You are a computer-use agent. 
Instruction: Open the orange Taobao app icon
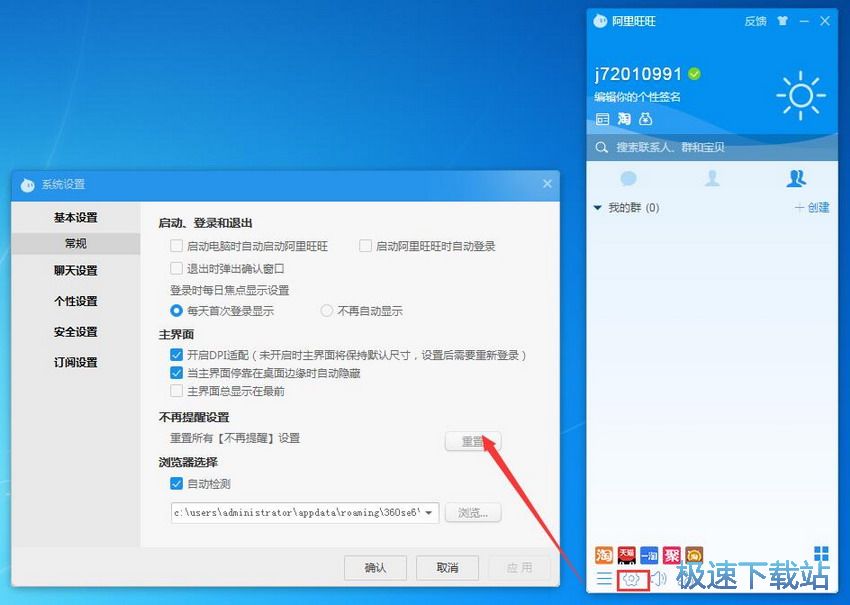604,555
